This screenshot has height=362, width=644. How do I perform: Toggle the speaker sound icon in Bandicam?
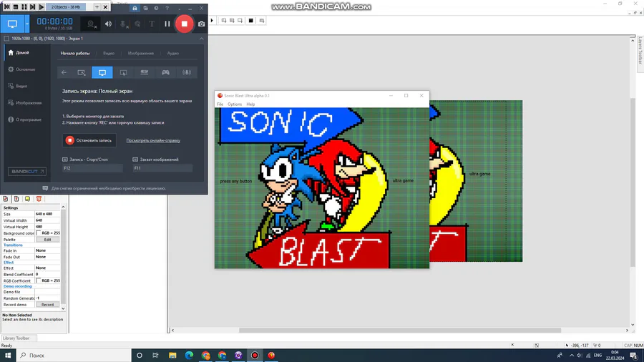pyautogui.click(x=109, y=24)
